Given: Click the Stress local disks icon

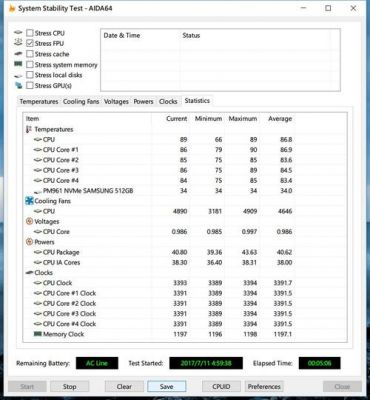Looking at the screenshot, I should pyautogui.click(x=18, y=75).
